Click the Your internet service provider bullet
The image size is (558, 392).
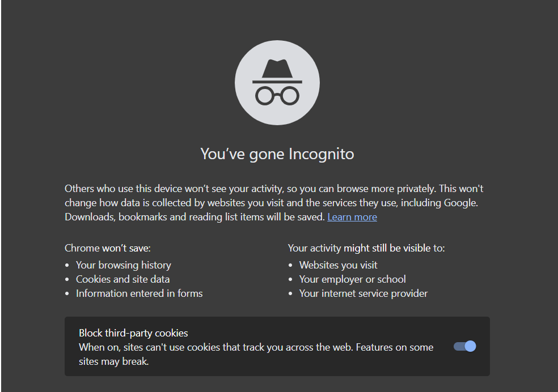click(363, 293)
